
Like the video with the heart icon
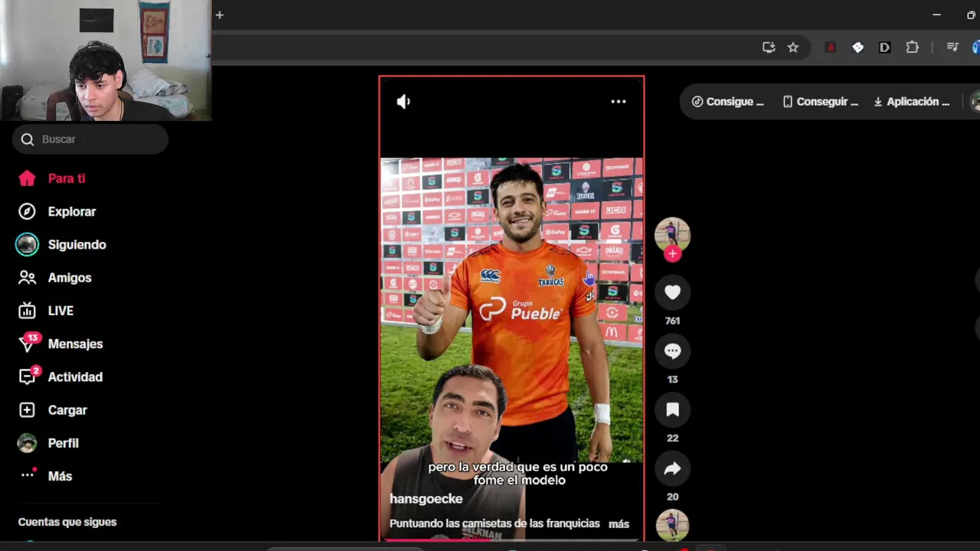pos(672,292)
